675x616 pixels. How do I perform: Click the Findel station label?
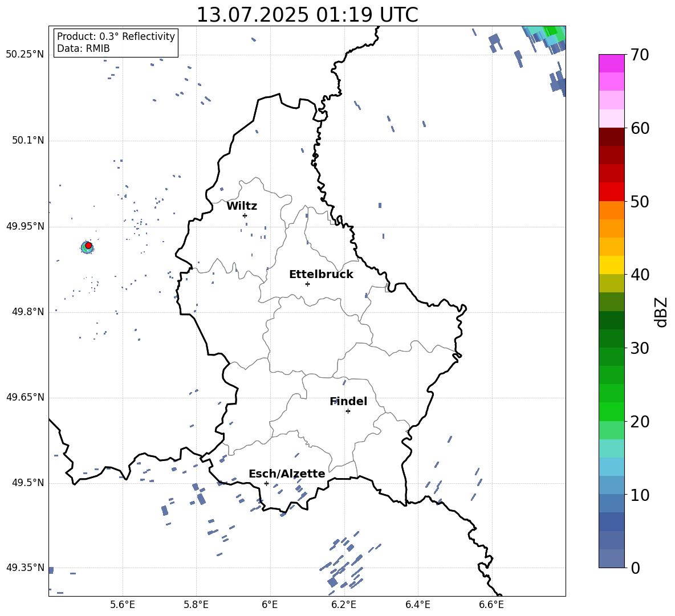click(348, 401)
